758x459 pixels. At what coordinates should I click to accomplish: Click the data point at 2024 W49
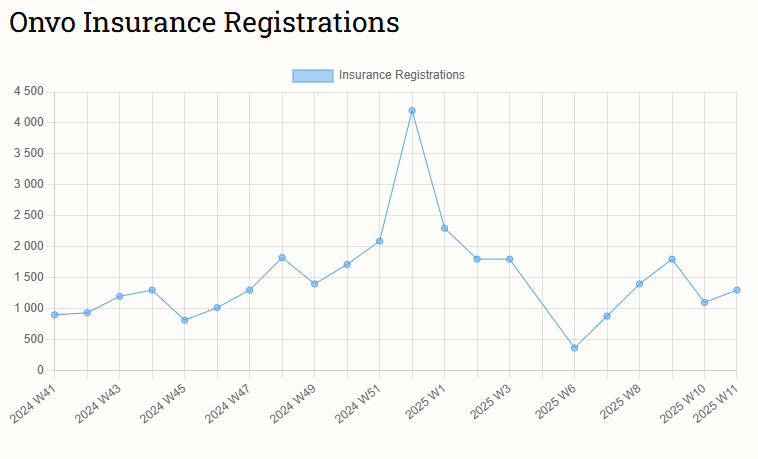314,284
